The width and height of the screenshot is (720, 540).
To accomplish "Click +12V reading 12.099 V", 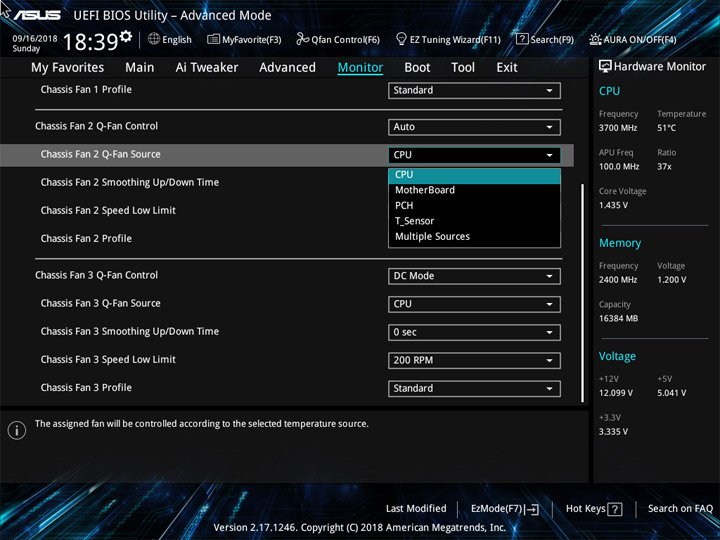I will (616, 393).
